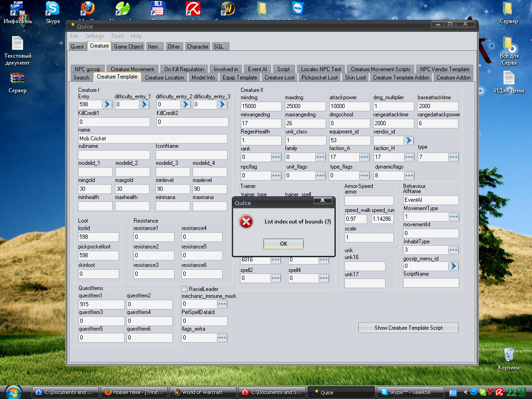532x399 pixels.
Task: Click the speed_run field showing 1.14286
Action: click(383, 219)
